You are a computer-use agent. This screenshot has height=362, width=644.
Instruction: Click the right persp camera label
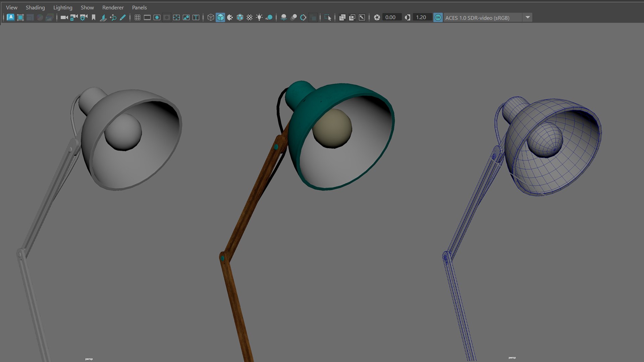[512, 358]
